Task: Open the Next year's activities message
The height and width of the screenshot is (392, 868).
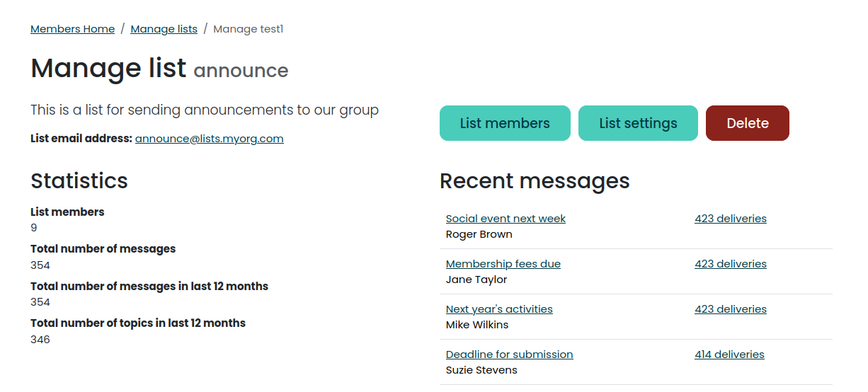Action: [x=499, y=309]
